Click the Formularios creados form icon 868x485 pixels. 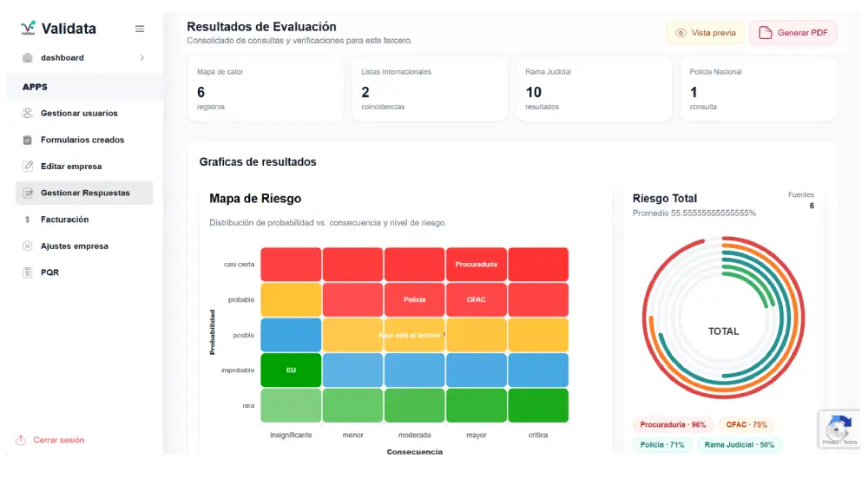[x=27, y=140]
